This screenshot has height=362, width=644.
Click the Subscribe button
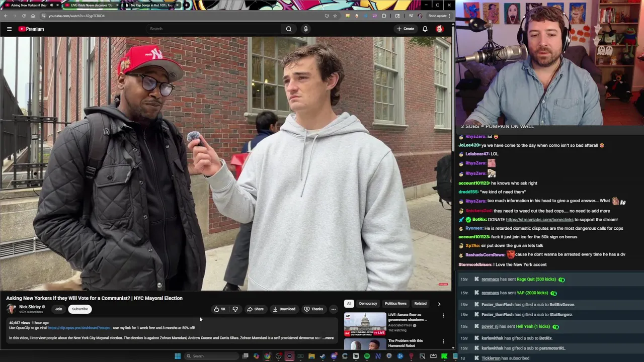79,309
